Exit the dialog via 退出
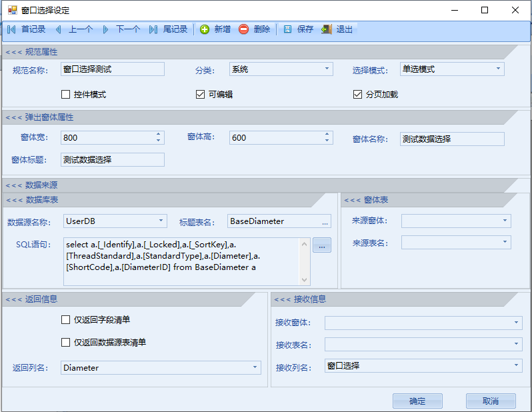Viewport: 532px width, 412px height. (x=337, y=29)
